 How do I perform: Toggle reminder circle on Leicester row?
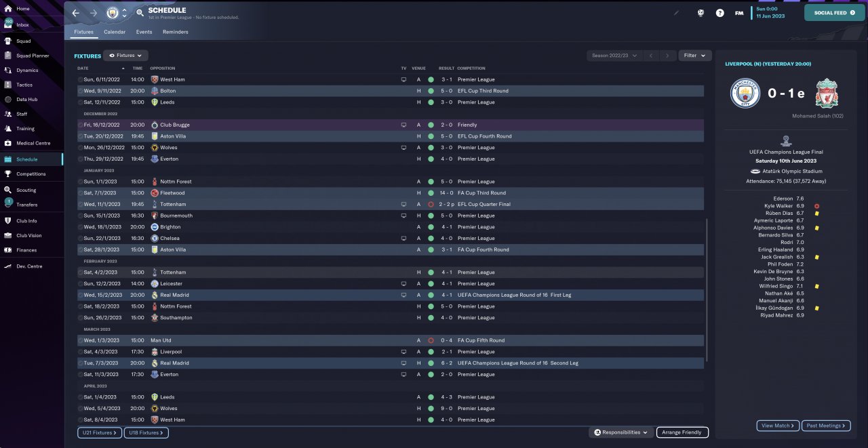point(80,284)
